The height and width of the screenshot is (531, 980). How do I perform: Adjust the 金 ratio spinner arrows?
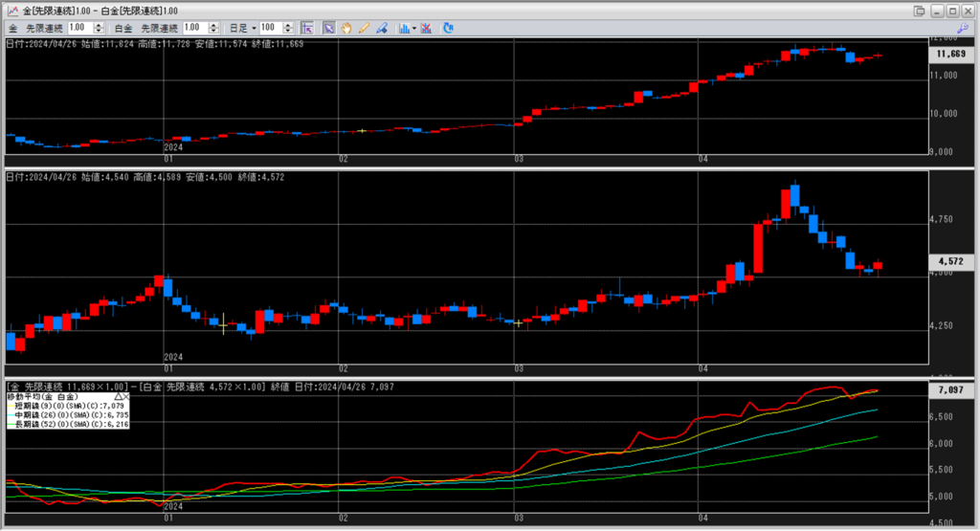pos(100,28)
